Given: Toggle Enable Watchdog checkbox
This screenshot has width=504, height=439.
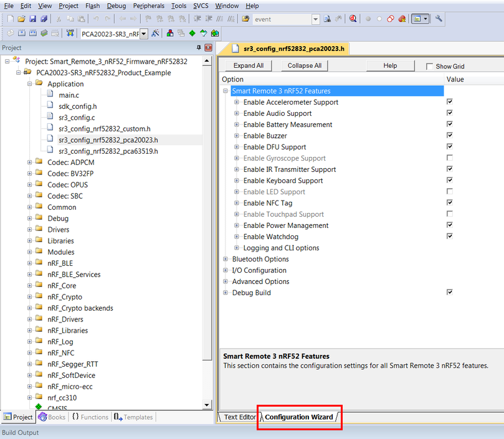Looking at the screenshot, I should coord(450,236).
